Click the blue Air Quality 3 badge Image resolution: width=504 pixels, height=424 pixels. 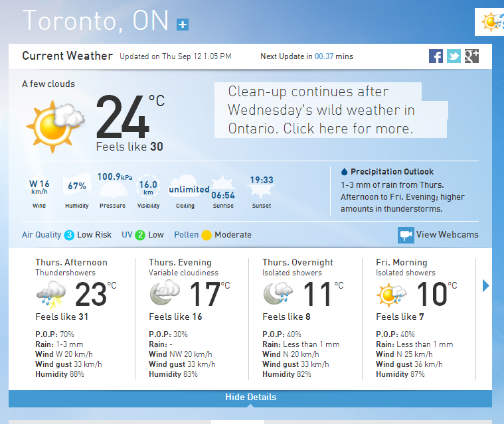tap(69, 235)
